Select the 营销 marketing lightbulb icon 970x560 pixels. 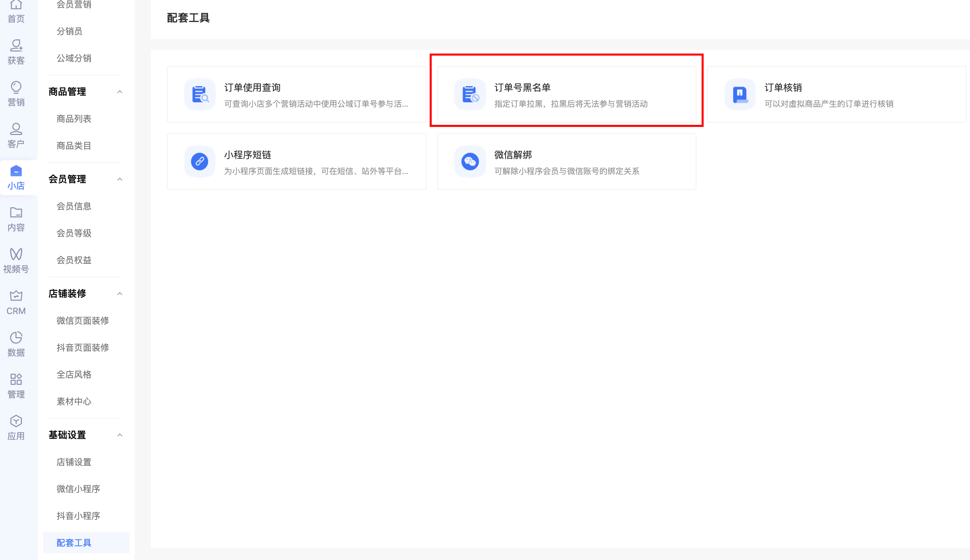(16, 87)
